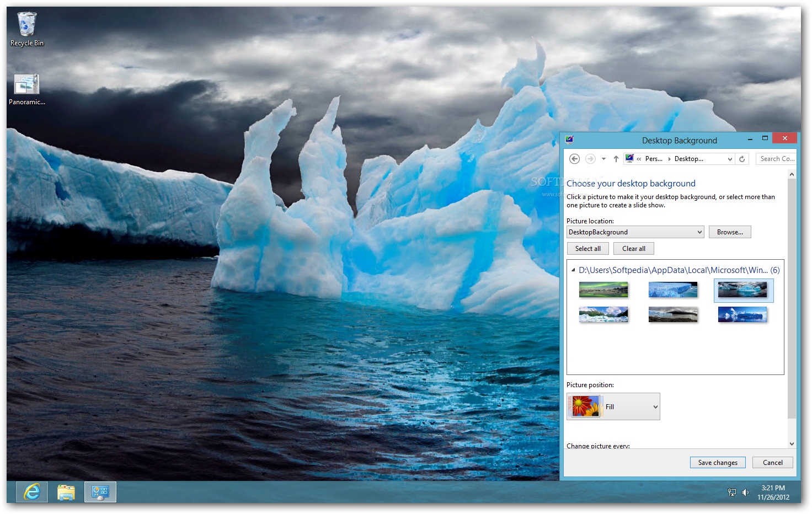The image size is (812, 514).
Task: Launch Internet Explorer from the taskbar
Action: pyautogui.click(x=32, y=492)
